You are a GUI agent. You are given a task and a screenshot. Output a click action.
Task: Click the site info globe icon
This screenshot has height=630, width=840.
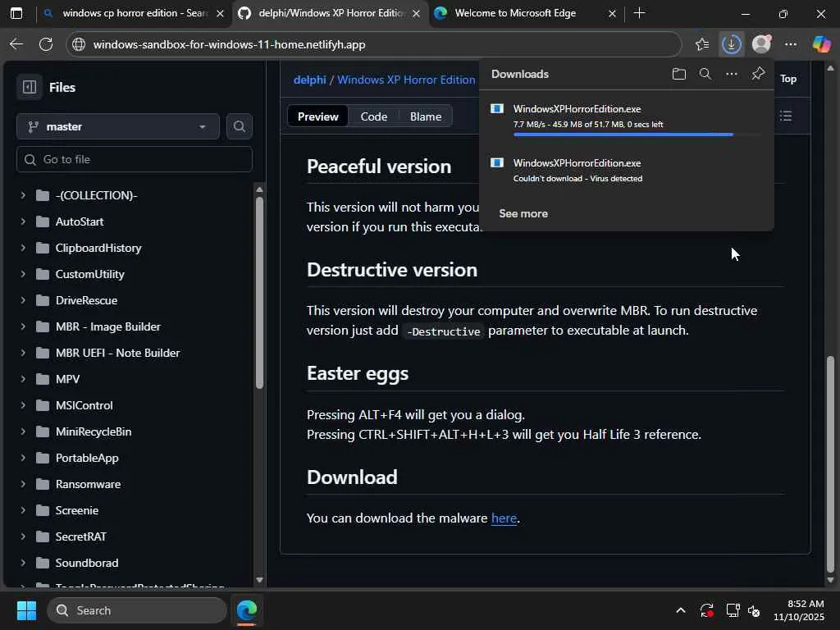[79, 44]
